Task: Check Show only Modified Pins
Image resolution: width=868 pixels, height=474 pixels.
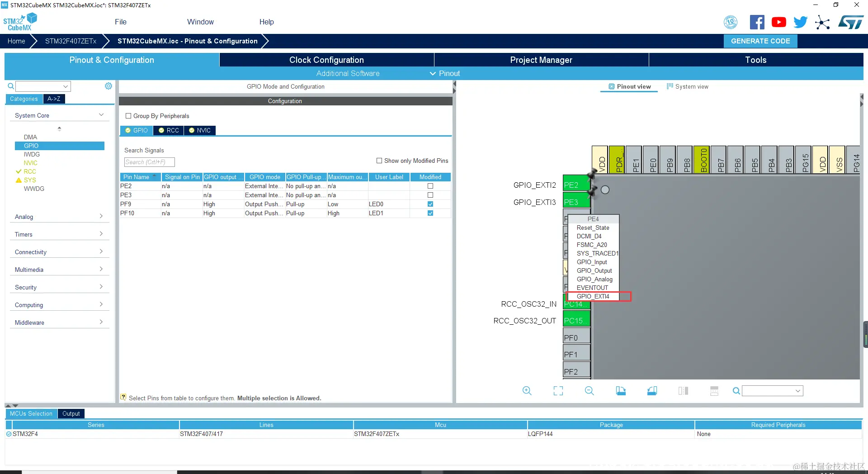Action: [379, 161]
